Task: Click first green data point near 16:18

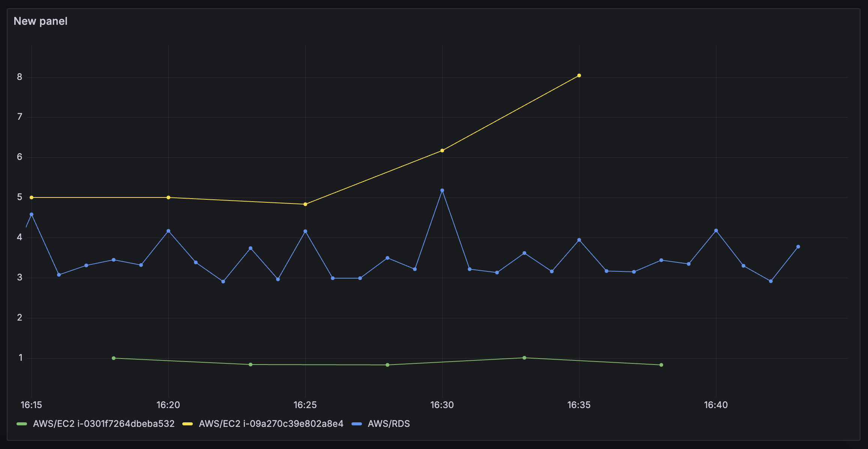Action: (x=114, y=358)
